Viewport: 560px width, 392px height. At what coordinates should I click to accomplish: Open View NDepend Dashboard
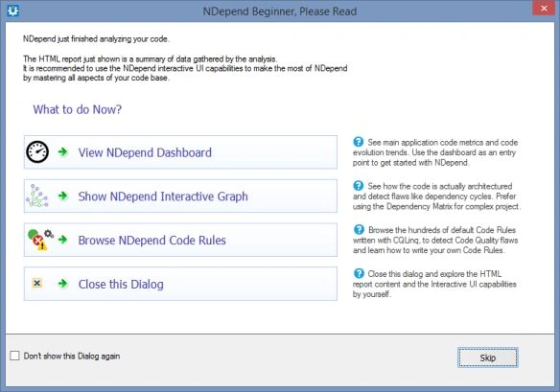(180, 152)
